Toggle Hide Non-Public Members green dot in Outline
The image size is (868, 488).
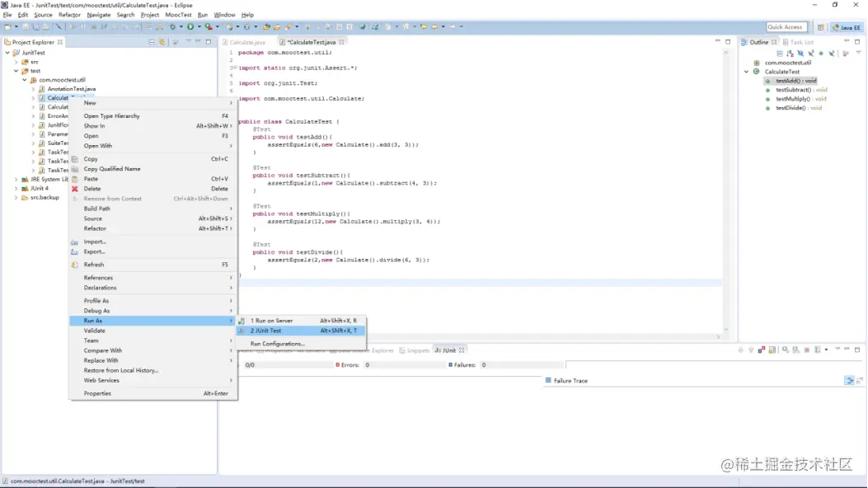822,53
